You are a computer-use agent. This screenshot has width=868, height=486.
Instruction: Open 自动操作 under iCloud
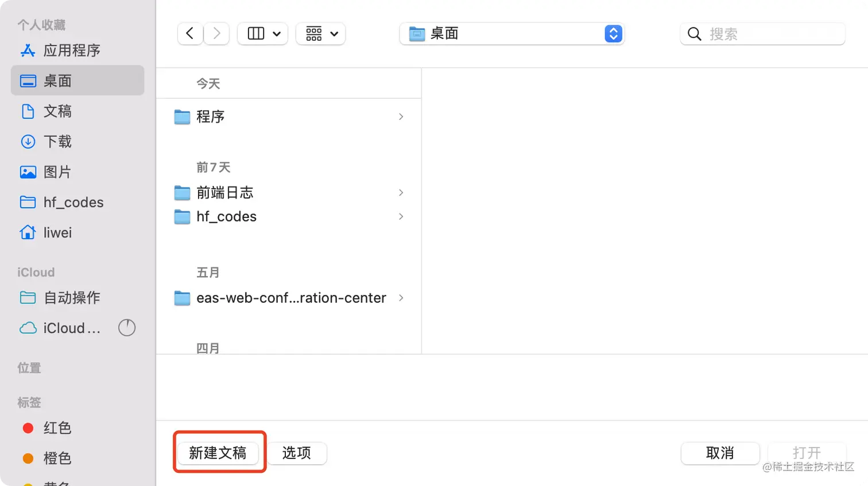click(x=77, y=297)
